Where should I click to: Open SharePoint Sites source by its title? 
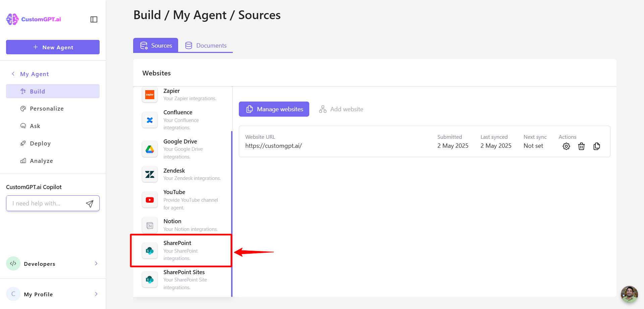pos(184,272)
